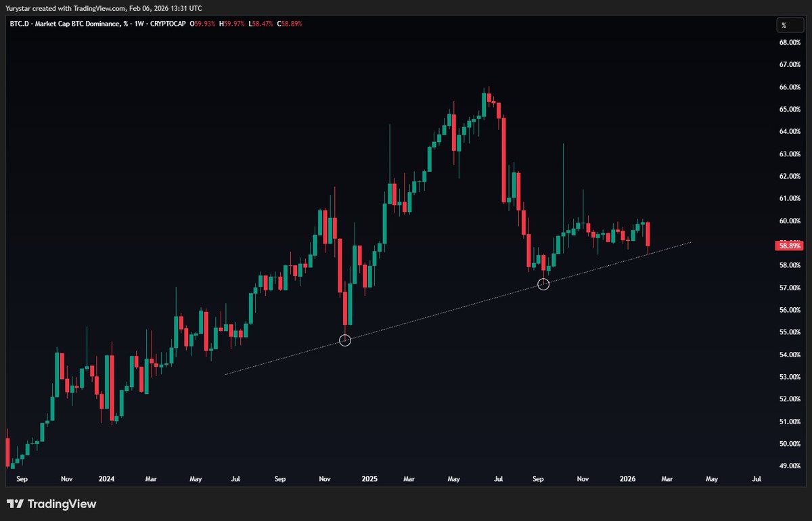Click the 49.00% price axis label
The height and width of the screenshot is (521, 812).
pos(790,466)
